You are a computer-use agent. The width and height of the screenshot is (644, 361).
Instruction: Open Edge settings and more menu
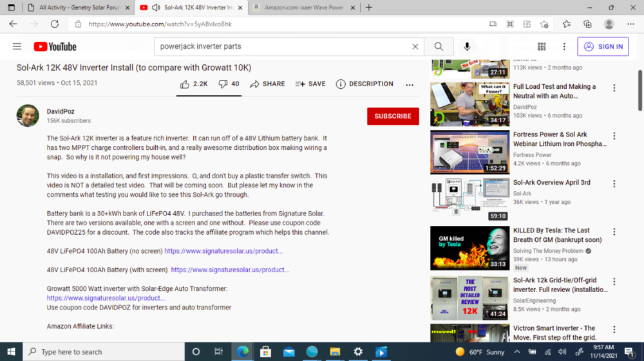tap(630, 24)
